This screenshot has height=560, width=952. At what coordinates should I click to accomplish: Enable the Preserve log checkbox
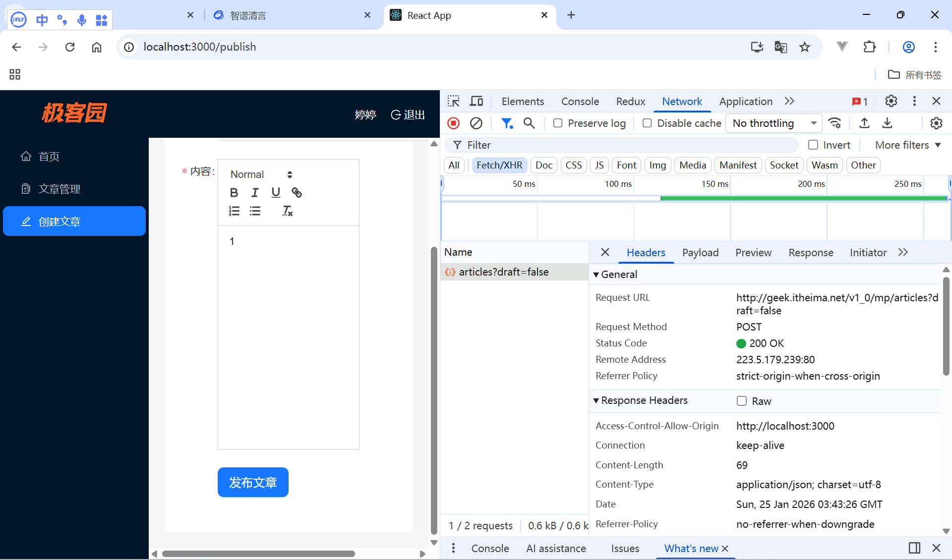(558, 123)
